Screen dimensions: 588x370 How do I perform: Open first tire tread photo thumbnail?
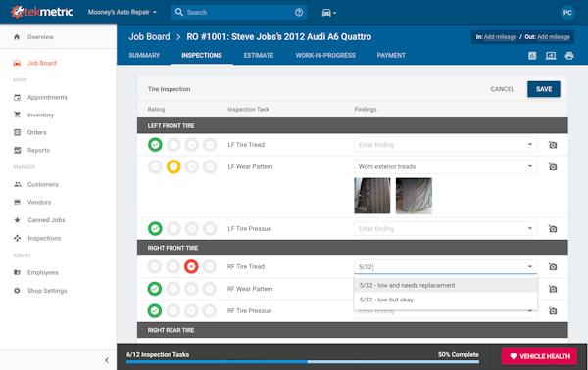coord(372,196)
